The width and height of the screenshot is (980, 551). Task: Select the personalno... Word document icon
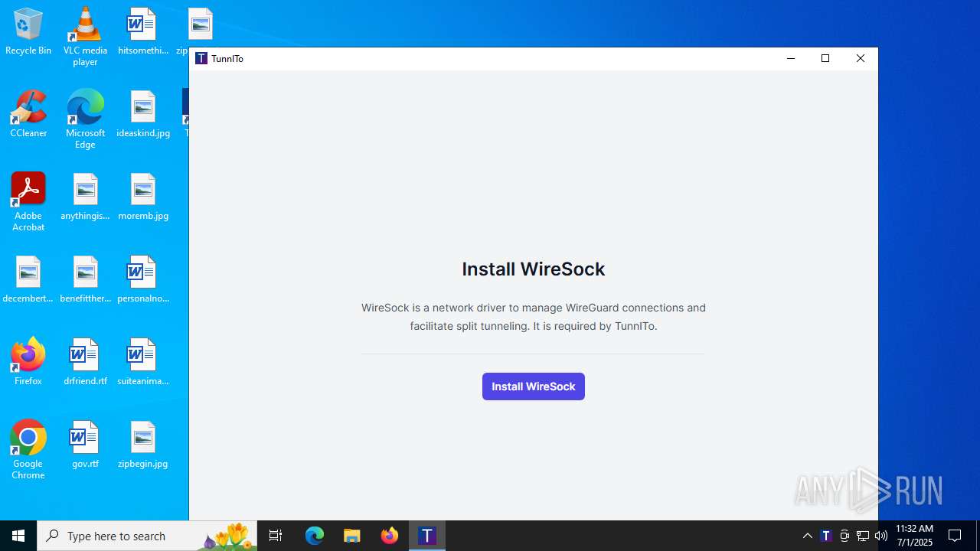(142, 279)
